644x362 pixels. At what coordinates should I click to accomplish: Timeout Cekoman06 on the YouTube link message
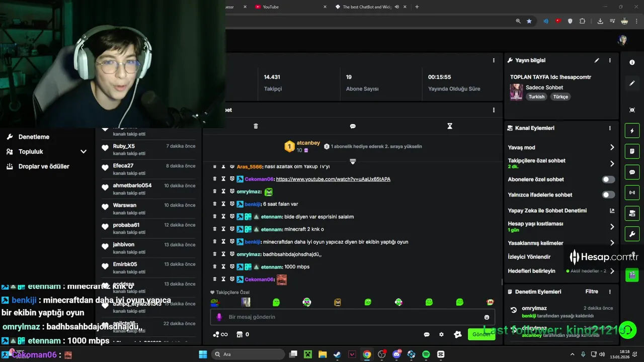tap(223, 179)
